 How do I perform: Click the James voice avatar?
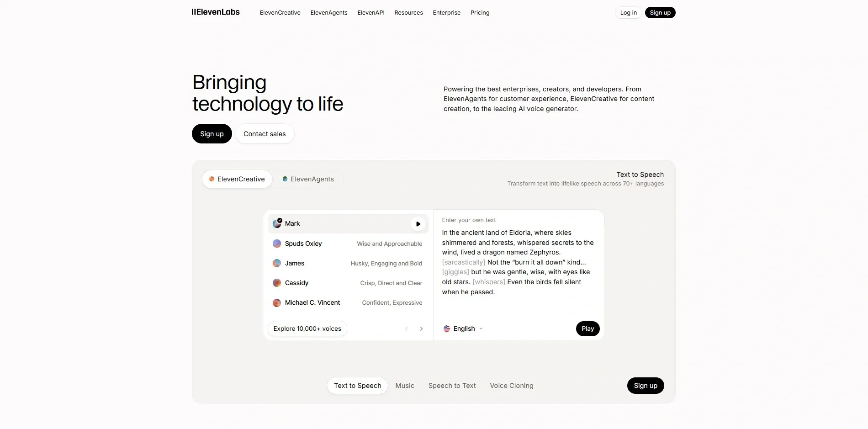coord(277,263)
